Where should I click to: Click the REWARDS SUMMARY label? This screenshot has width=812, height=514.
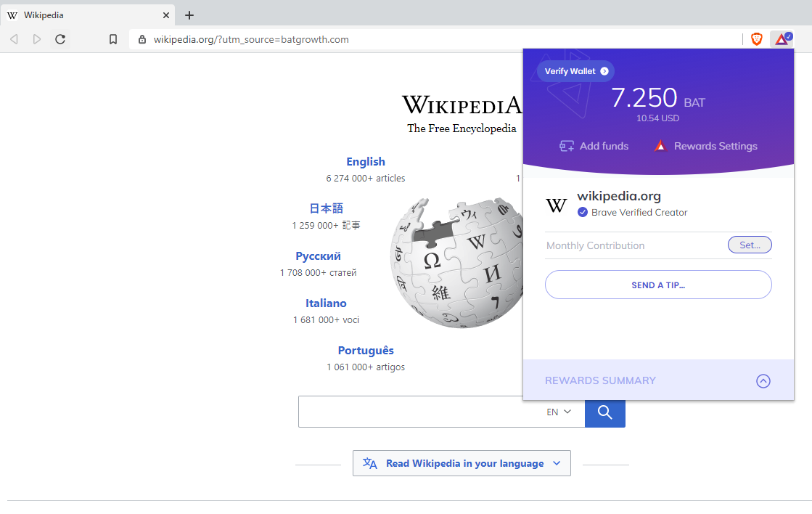[600, 381]
